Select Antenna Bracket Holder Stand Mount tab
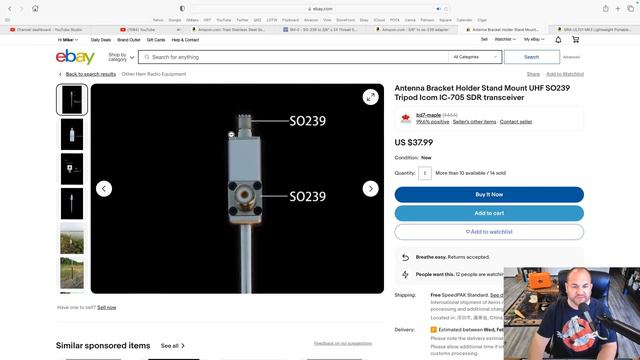 tap(504, 30)
